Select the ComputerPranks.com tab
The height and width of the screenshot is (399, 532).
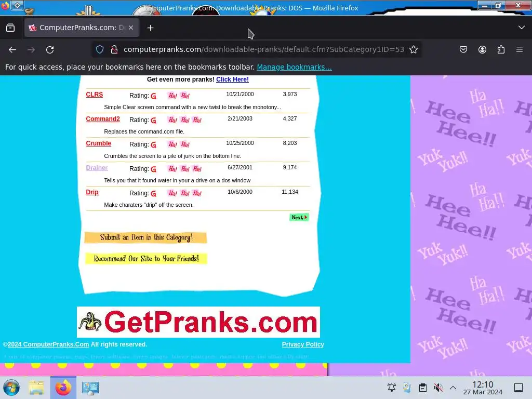82,28
